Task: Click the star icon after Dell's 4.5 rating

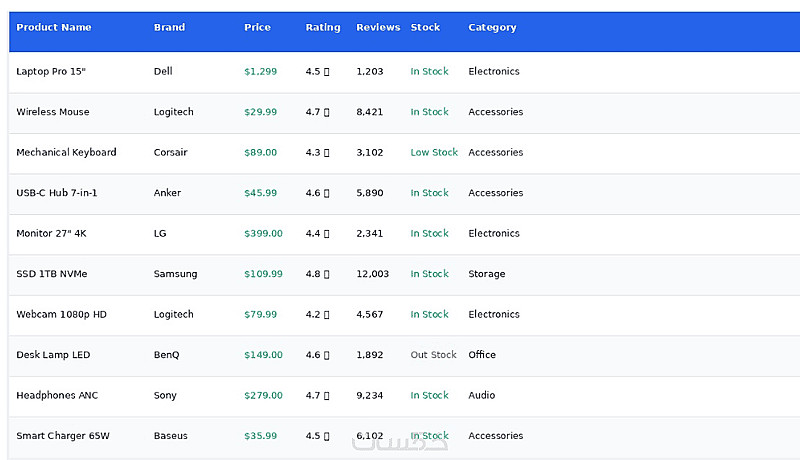Action: (327, 72)
